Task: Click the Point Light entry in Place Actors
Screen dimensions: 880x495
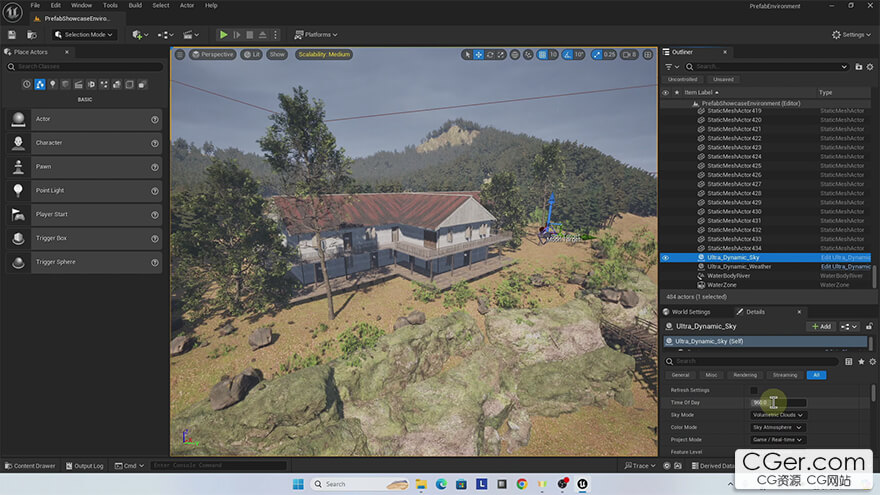Action: (85, 191)
